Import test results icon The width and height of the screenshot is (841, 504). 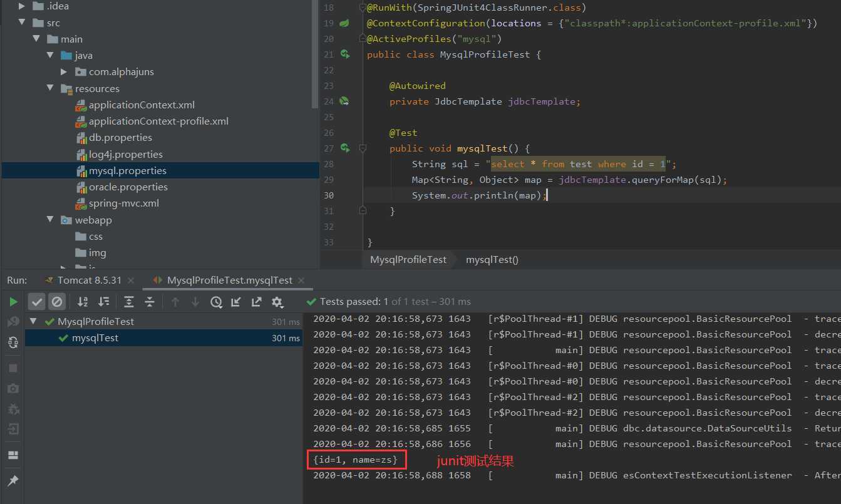(x=236, y=302)
